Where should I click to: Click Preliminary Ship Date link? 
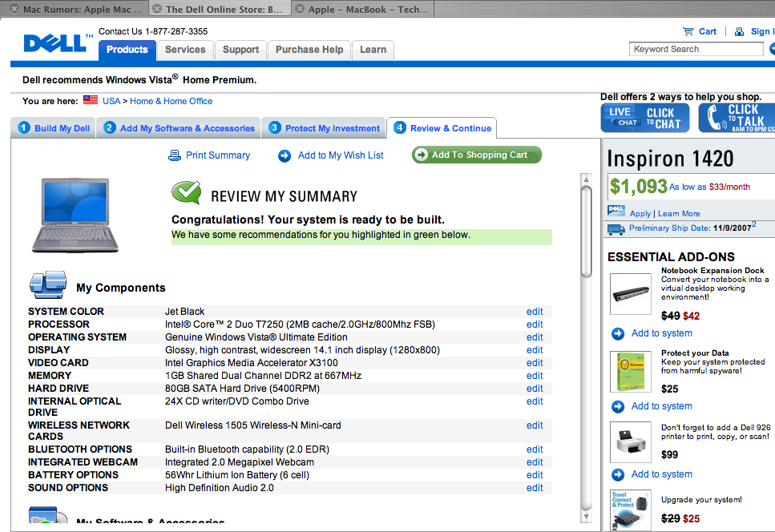[x=669, y=228]
